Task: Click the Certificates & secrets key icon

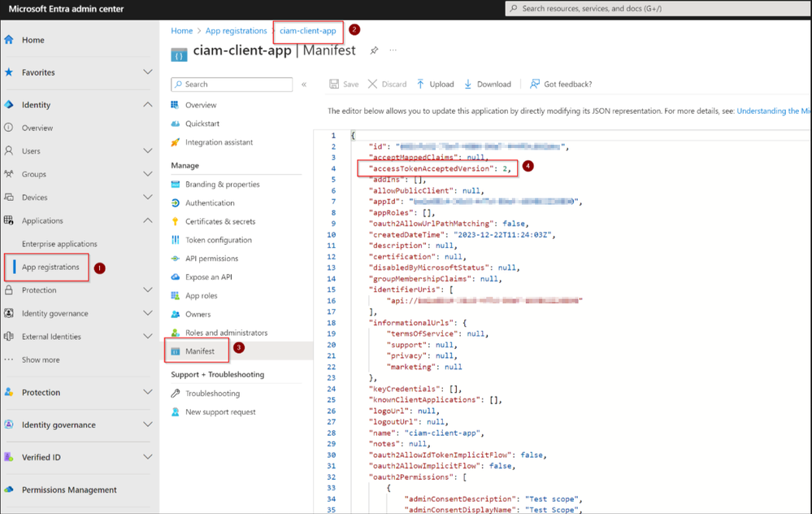Action: [175, 221]
